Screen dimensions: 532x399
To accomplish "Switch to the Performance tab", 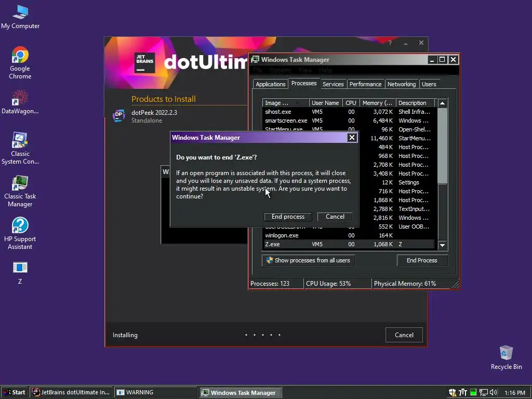I will pyautogui.click(x=365, y=84).
